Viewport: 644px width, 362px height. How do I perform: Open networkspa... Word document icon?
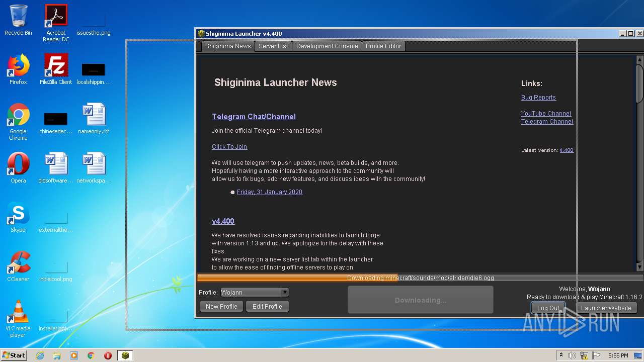click(x=94, y=168)
